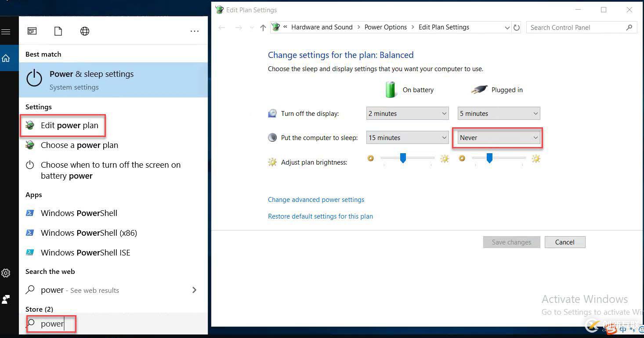Image resolution: width=644 pixels, height=338 pixels.
Task: Adjust On battery brightness slider
Action: (x=403, y=158)
